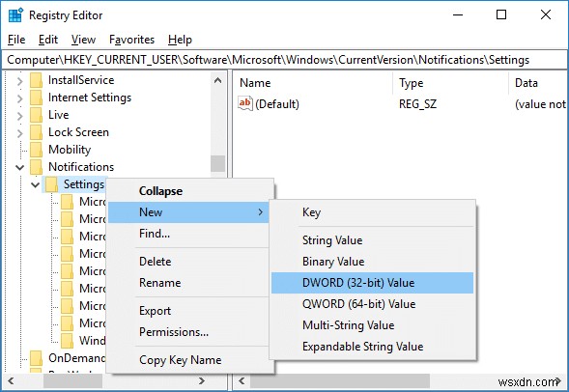Create a new DWORD (32-bit) Value
The image size is (569, 392).
point(372,283)
